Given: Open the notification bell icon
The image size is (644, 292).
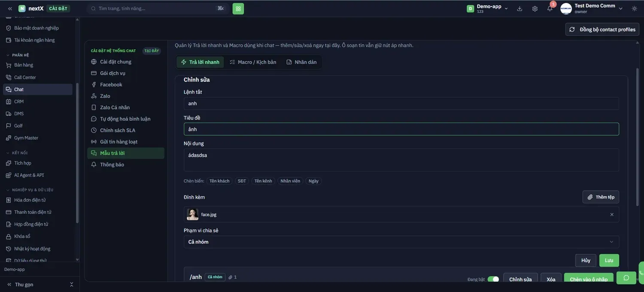Looking at the screenshot, I should click(x=550, y=9).
